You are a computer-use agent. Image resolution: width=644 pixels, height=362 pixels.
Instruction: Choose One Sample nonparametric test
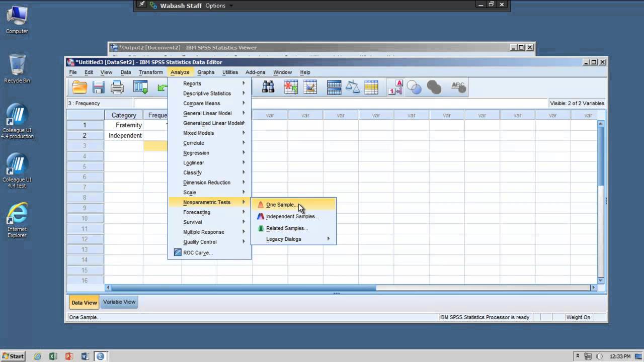(293, 205)
